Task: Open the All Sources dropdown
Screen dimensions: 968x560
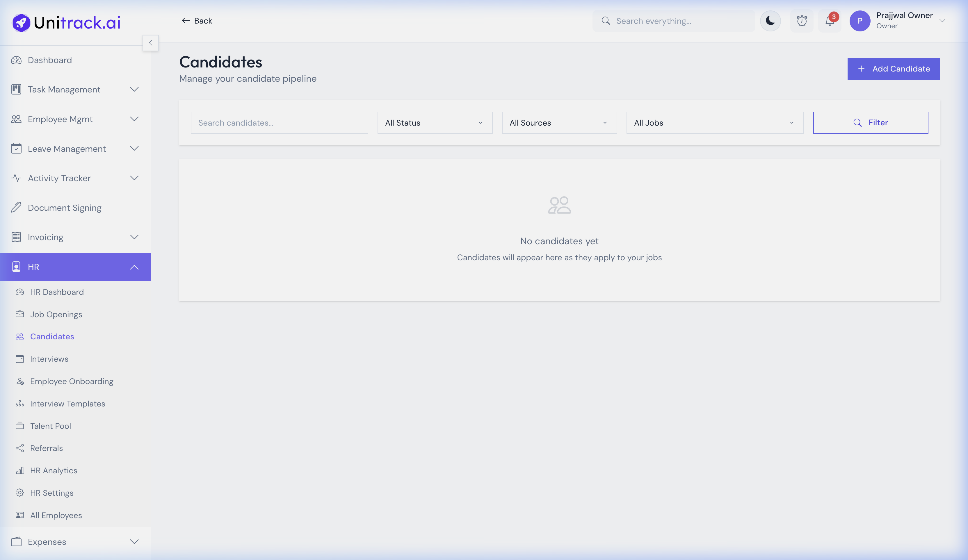Action: tap(559, 123)
